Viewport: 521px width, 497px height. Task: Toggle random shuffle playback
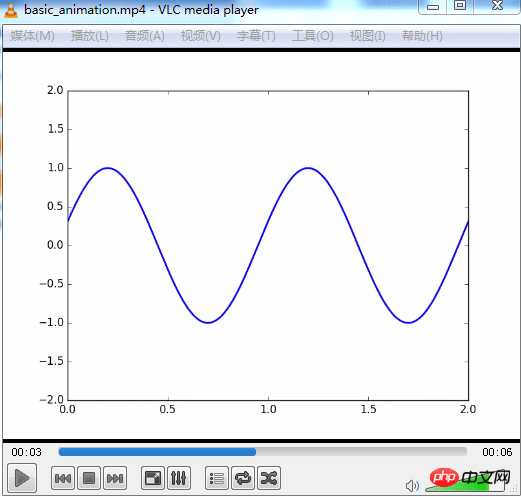coord(269,478)
